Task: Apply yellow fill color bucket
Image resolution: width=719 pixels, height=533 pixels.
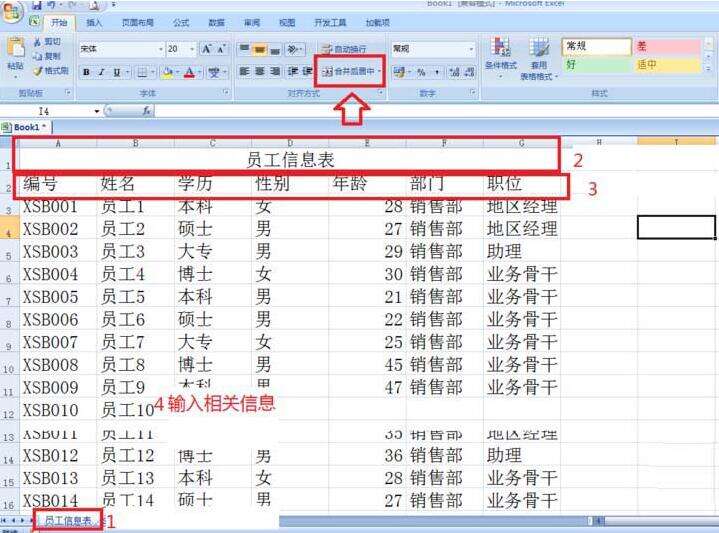Action: [168, 72]
